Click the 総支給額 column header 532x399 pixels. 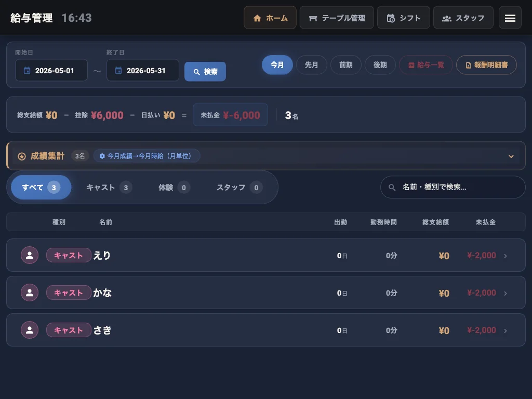pyautogui.click(x=436, y=222)
